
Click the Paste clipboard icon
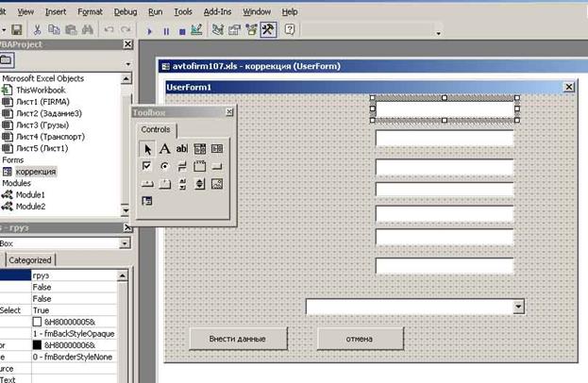pos(71,29)
